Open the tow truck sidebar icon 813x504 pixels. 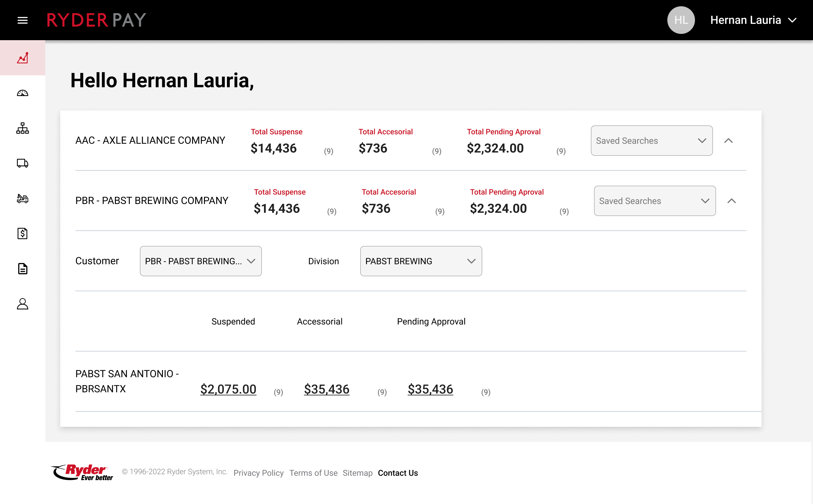click(x=22, y=199)
